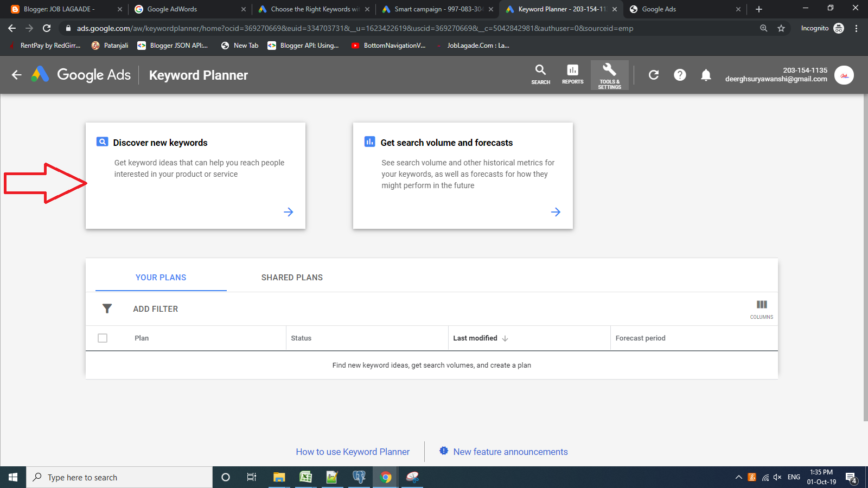Open the RentPay by RedGirr bookmark
Screen dimensions: 868x488
(44, 46)
